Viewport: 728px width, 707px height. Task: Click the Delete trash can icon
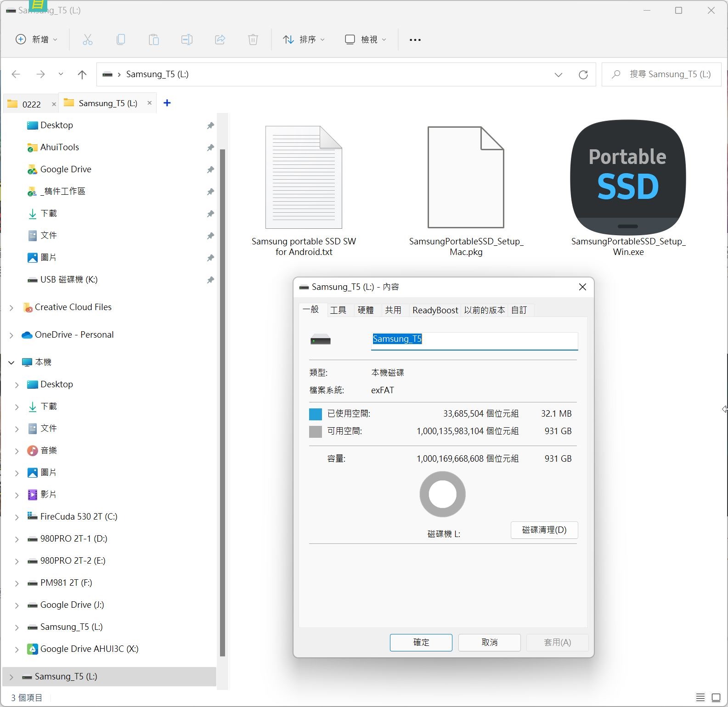pos(253,40)
